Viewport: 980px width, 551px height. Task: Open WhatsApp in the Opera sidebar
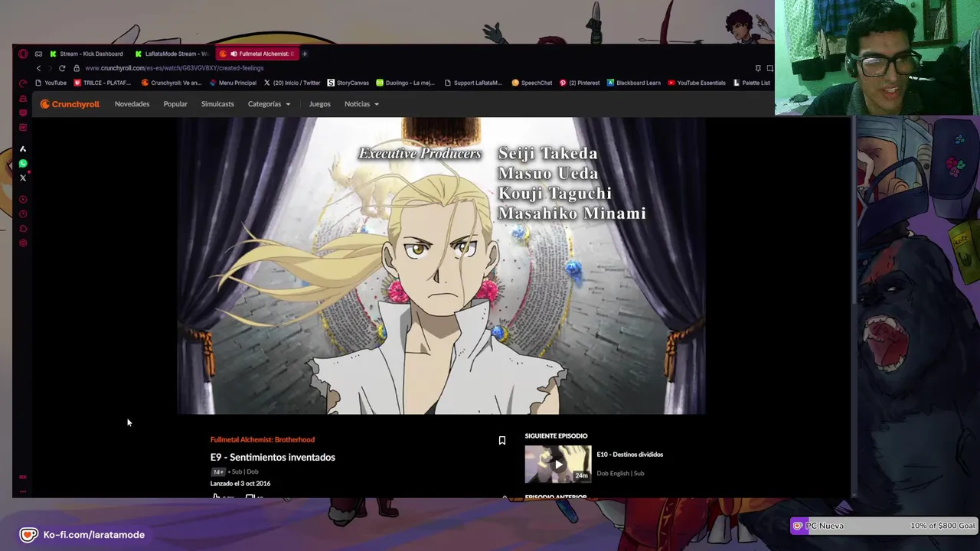click(x=23, y=163)
